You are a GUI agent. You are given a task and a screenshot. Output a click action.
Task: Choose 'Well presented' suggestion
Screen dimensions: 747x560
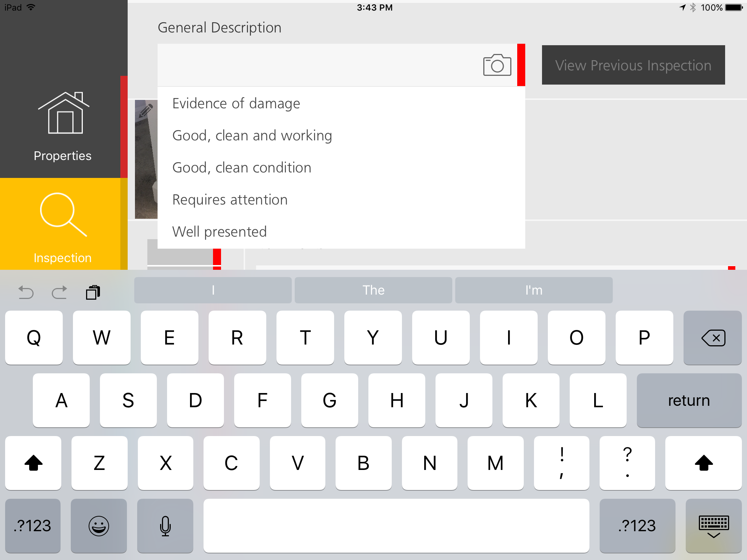click(341, 232)
